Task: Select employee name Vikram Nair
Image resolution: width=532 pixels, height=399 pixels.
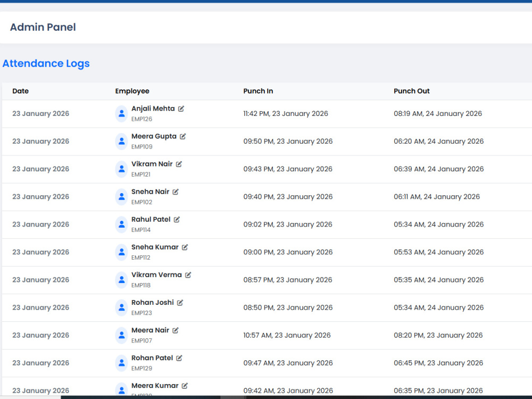Action: coord(152,164)
